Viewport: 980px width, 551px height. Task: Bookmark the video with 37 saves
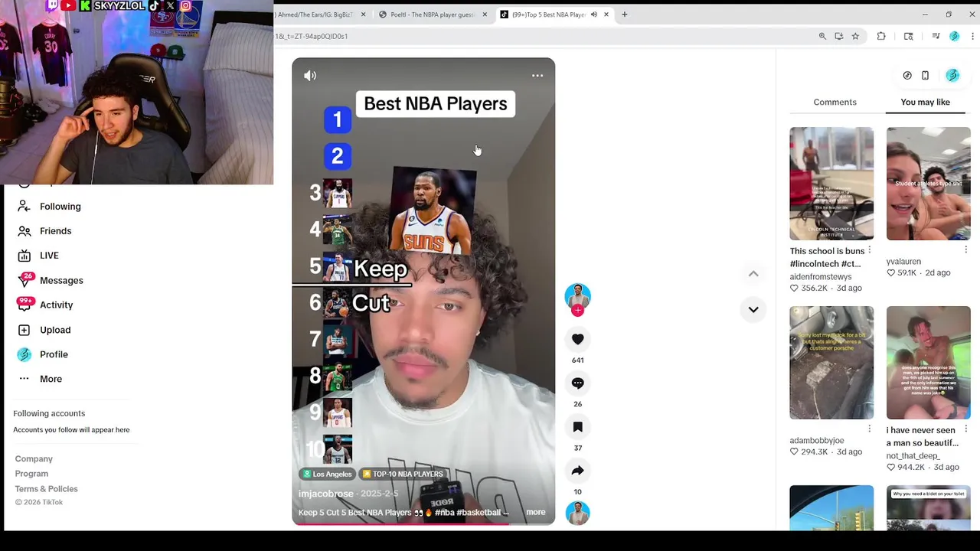point(578,427)
